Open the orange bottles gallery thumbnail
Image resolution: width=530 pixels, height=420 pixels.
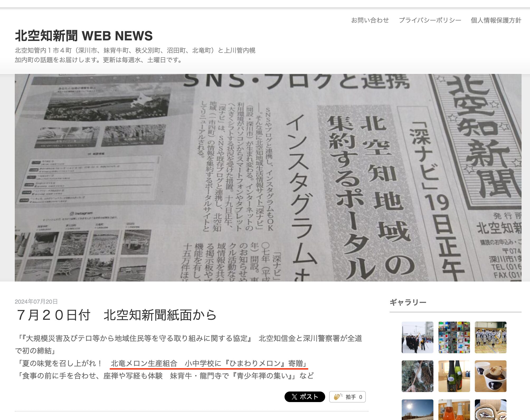tap(454, 409)
